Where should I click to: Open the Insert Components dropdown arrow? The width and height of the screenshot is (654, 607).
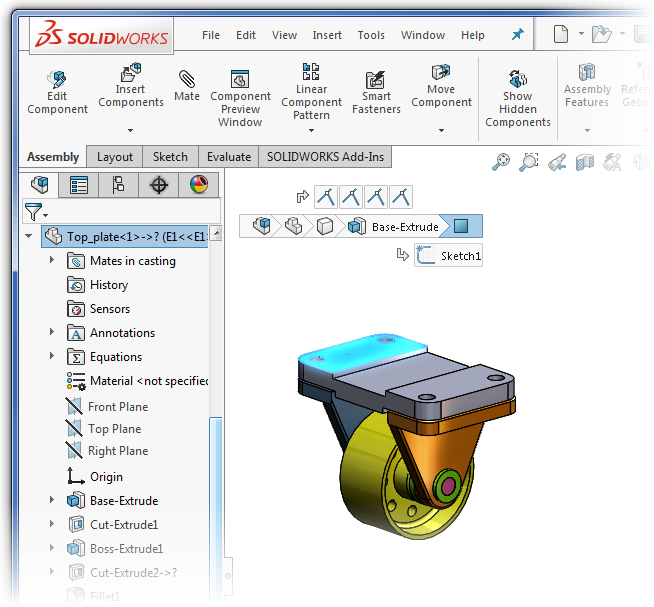(x=130, y=130)
